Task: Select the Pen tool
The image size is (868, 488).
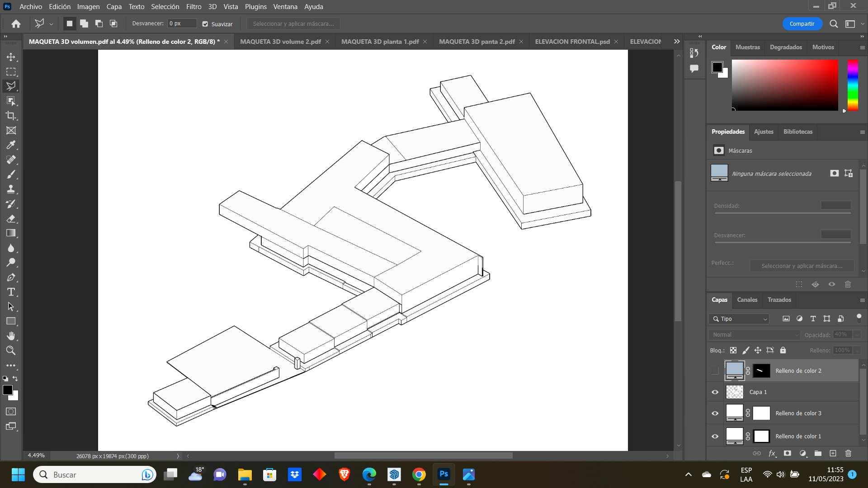Action: pyautogui.click(x=11, y=277)
